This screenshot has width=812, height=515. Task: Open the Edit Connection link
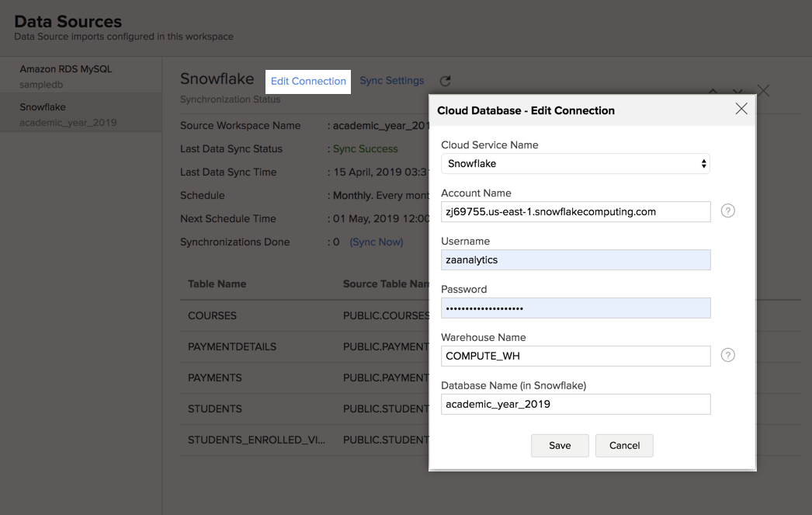[x=308, y=81]
